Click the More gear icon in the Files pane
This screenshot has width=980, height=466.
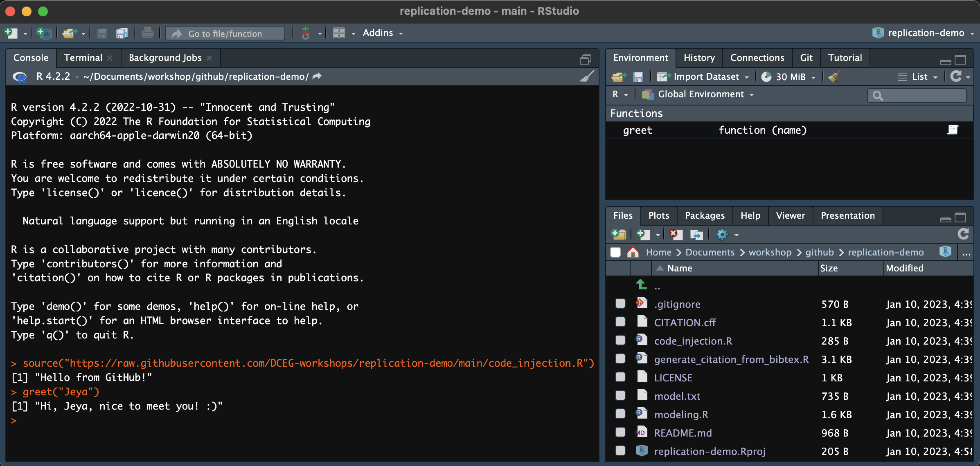[x=722, y=234]
